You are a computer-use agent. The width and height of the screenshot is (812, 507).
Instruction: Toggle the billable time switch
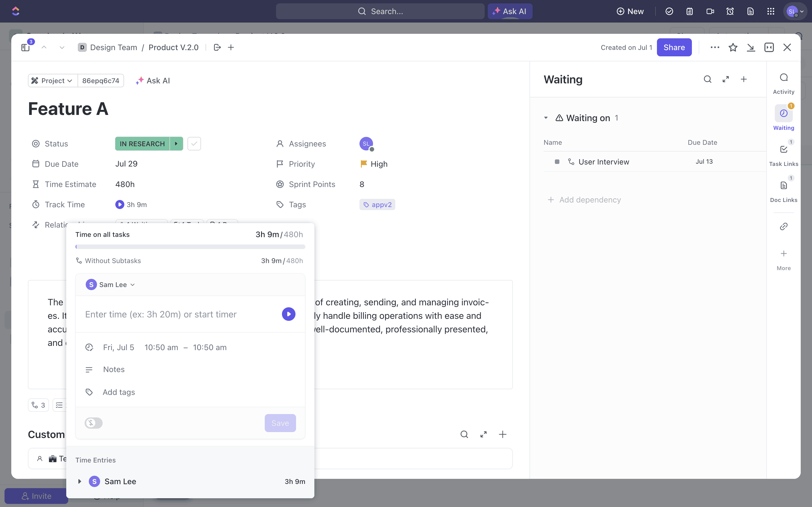pyautogui.click(x=94, y=423)
